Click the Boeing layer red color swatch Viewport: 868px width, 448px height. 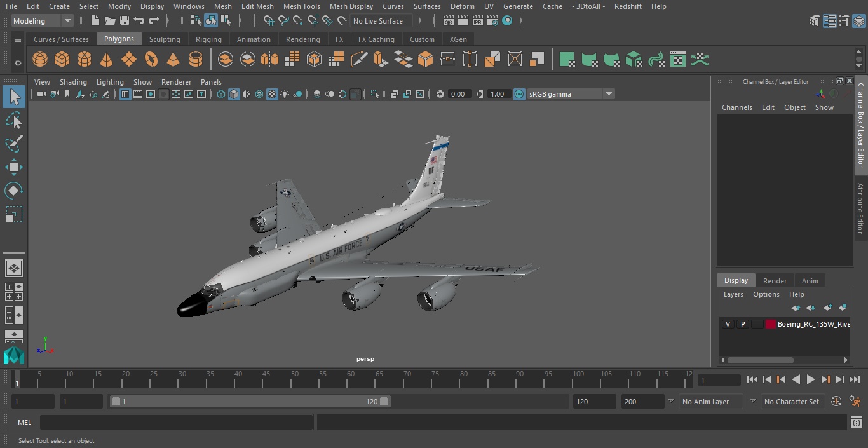771,324
